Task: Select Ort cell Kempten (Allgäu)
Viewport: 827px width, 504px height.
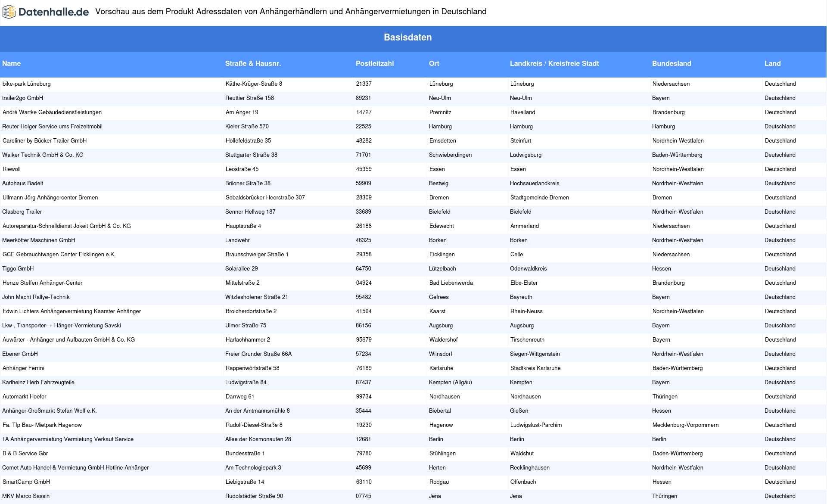Action: point(450,383)
